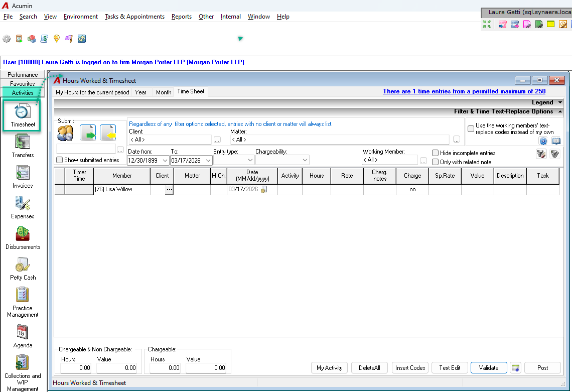The image size is (572, 392).
Task: Switch to the Month tab
Action: (164, 92)
